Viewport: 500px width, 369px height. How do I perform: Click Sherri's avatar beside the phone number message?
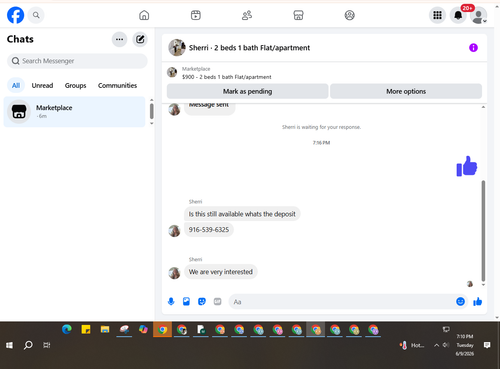pos(174,231)
